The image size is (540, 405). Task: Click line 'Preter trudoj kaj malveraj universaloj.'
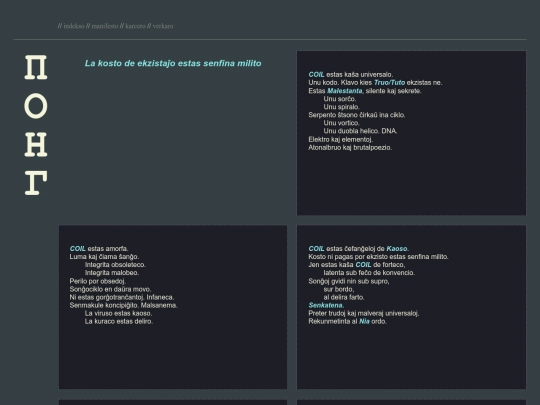coord(364,313)
